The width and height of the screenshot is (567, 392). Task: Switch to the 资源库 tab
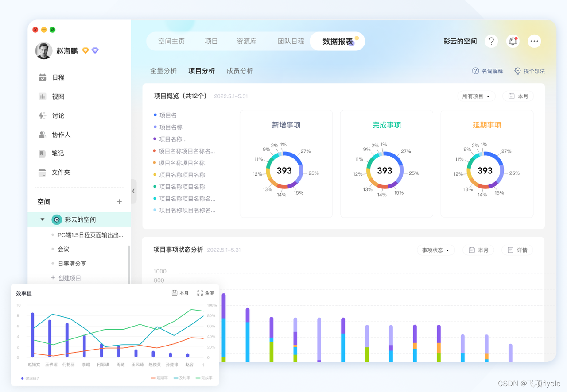[247, 41]
